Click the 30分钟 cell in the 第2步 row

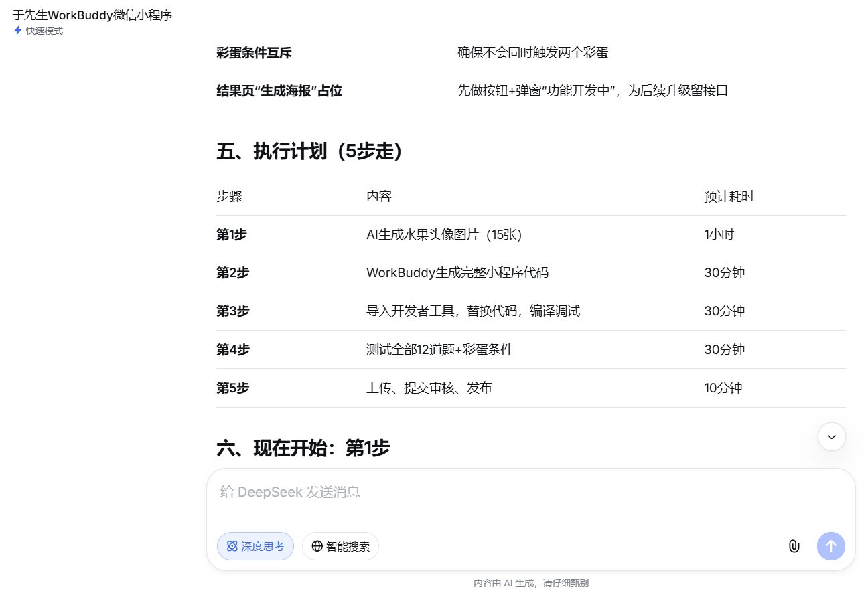[x=724, y=273]
